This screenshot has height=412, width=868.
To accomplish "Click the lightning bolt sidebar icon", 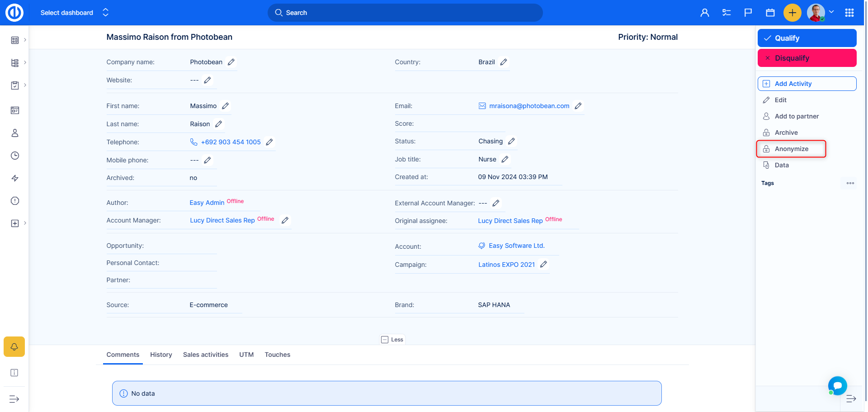I will 15,178.
